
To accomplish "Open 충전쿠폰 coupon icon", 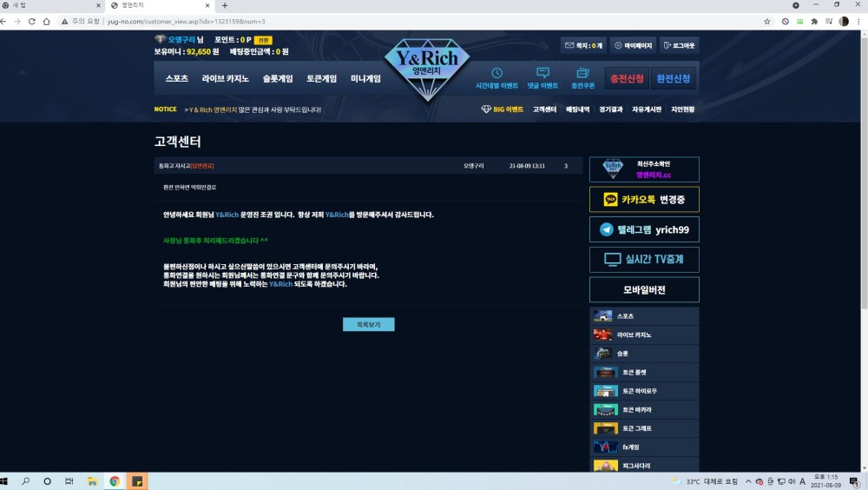I will [582, 78].
